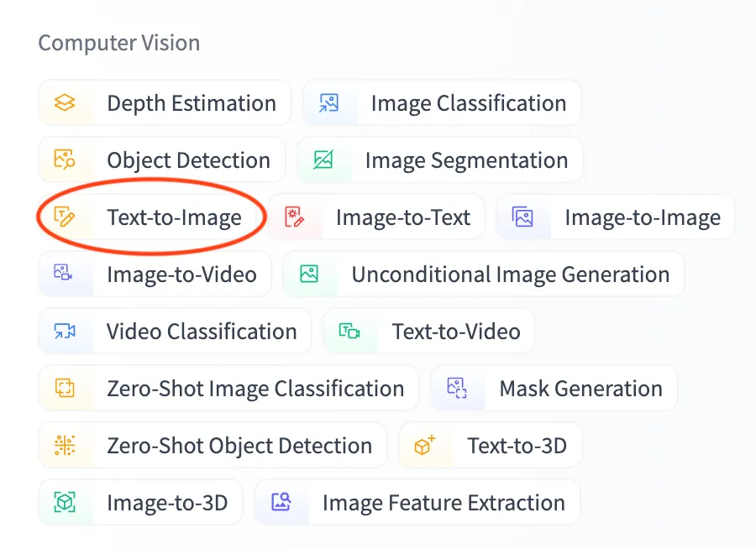
Task: Select Zero-Shot Image Classification tag
Action: pyautogui.click(x=255, y=389)
